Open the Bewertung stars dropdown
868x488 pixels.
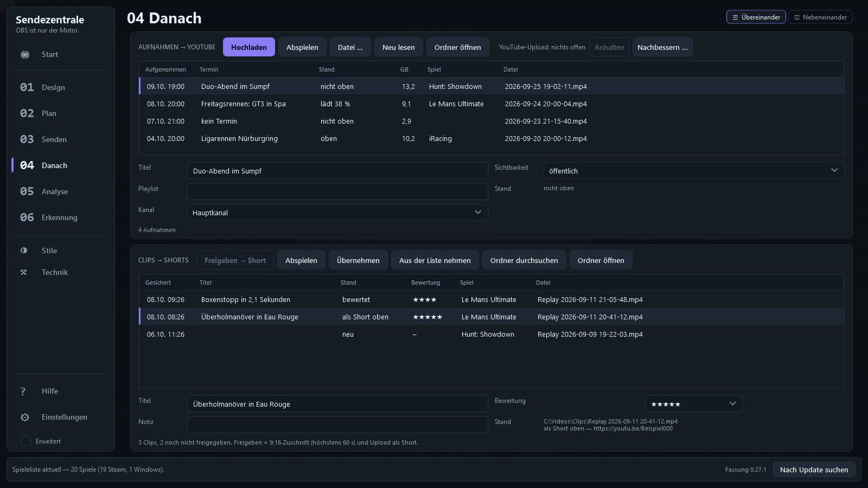pyautogui.click(x=694, y=404)
